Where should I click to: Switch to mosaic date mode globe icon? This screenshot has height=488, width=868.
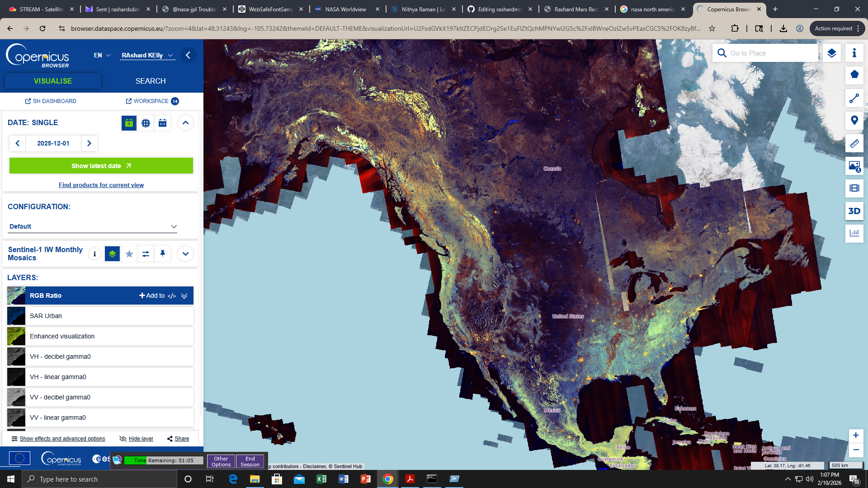pos(146,123)
